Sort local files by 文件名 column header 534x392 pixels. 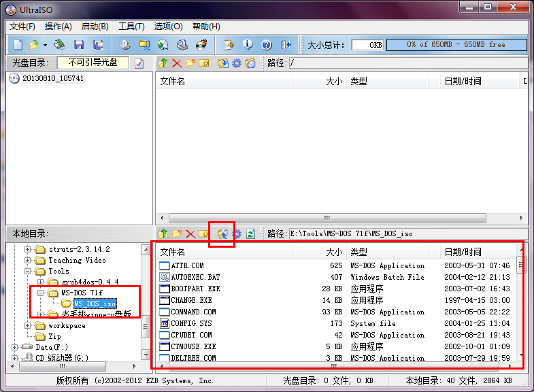(224, 252)
